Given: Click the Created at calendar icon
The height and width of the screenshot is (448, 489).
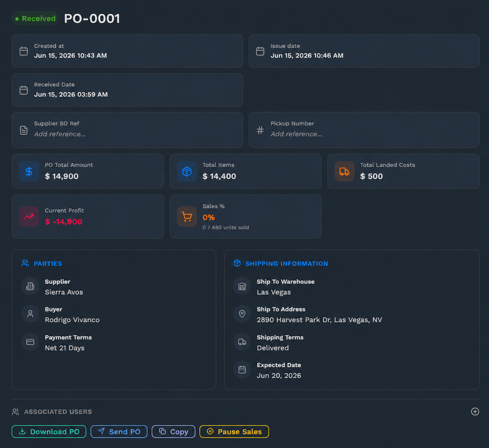Looking at the screenshot, I should 24,51.
